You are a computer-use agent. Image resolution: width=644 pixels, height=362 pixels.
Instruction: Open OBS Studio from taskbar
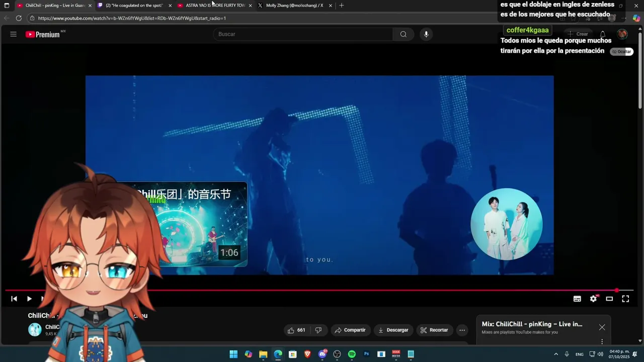pos(337,354)
